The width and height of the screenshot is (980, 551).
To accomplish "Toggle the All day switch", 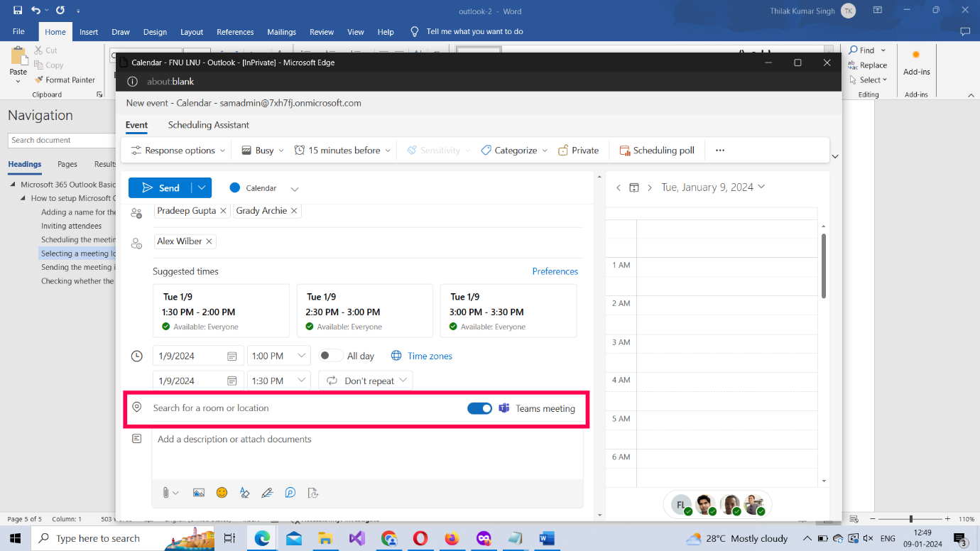I will 330,356.
